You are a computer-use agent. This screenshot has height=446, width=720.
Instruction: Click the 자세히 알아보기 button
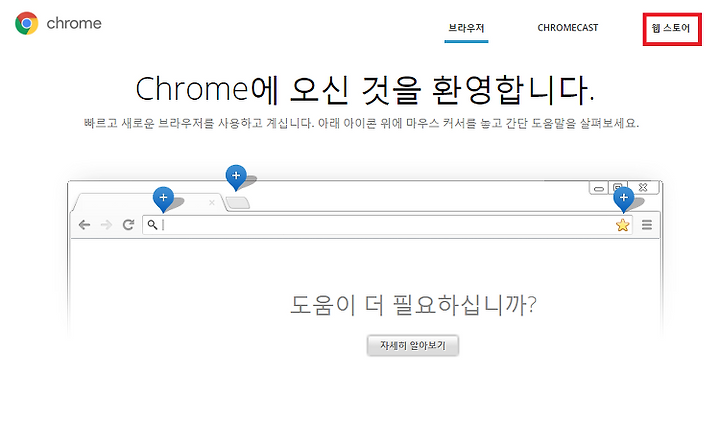[413, 345]
